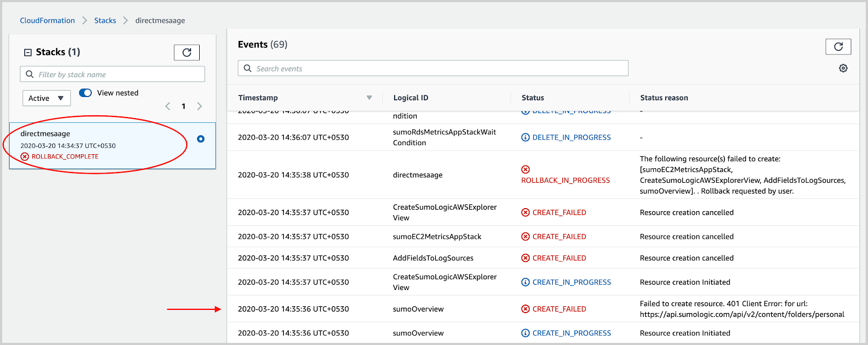Image resolution: width=868 pixels, height=345 pixels.
Task: Select the directmesaage stack radio button
Action: tap(201, 139)
